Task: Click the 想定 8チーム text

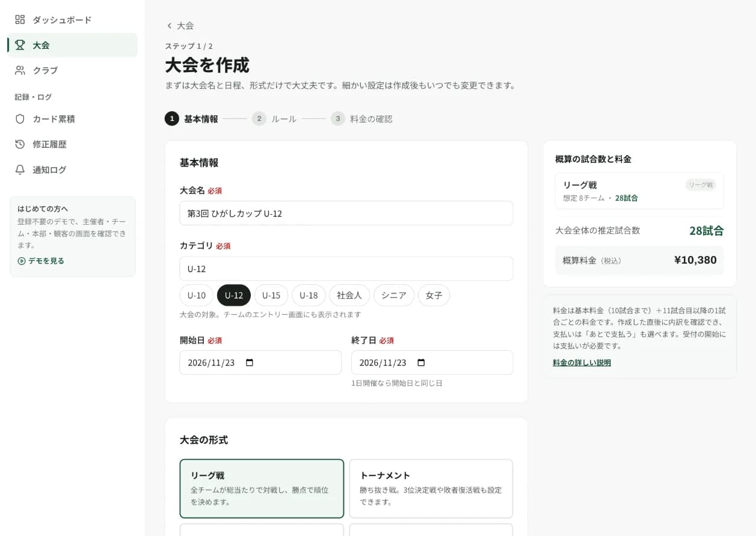Action: (583, 198)
